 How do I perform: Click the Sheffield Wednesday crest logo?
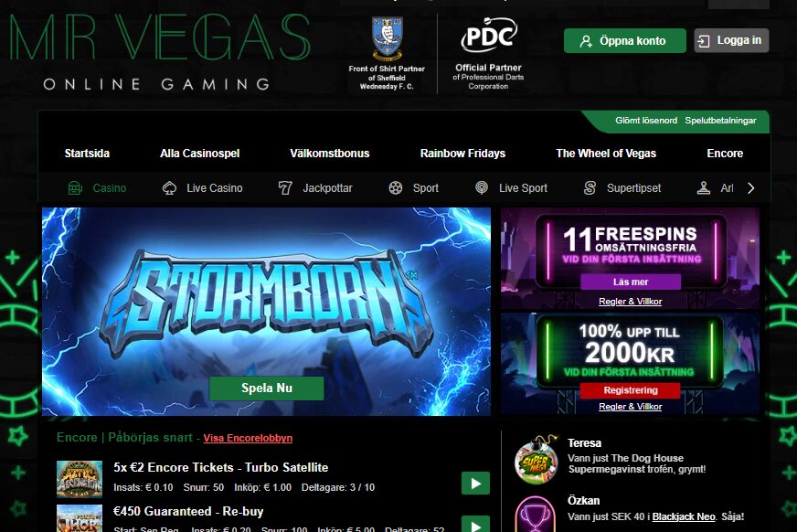(388, 38)
